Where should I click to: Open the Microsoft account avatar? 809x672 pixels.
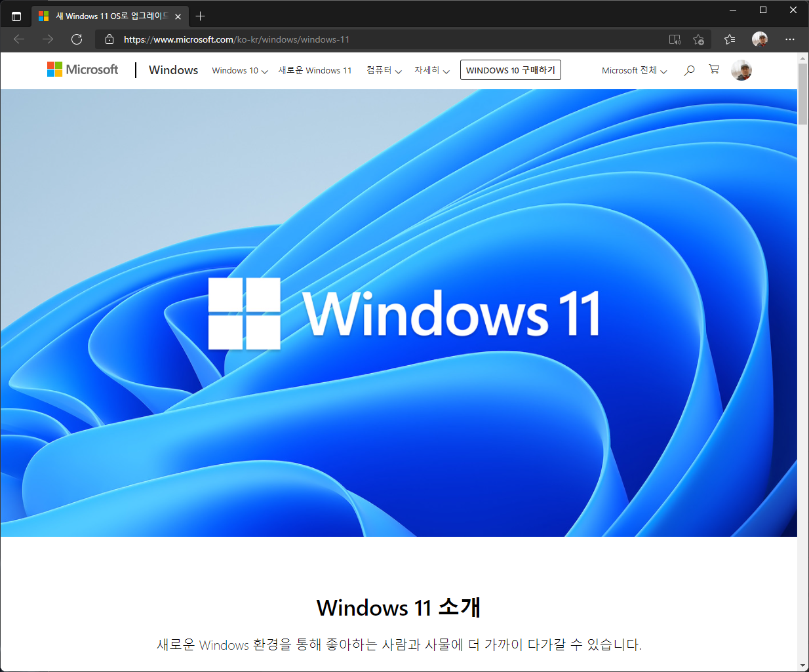(741, 70)
